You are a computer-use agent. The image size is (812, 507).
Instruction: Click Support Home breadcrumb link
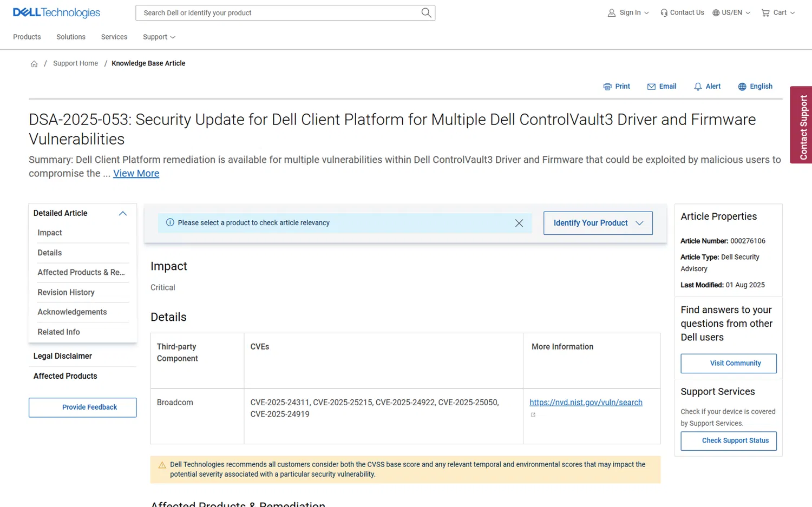(76, 63)
